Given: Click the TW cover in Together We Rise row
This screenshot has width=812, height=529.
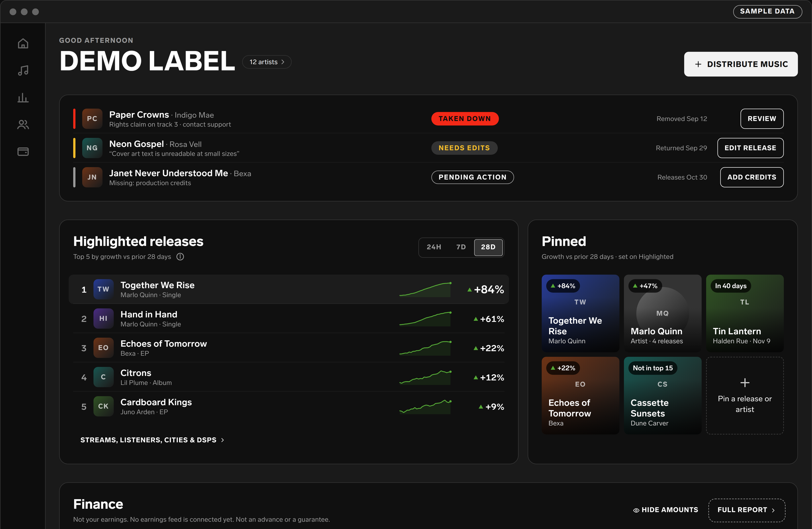Looking at the screenshot, I should (x=103, y=289).
